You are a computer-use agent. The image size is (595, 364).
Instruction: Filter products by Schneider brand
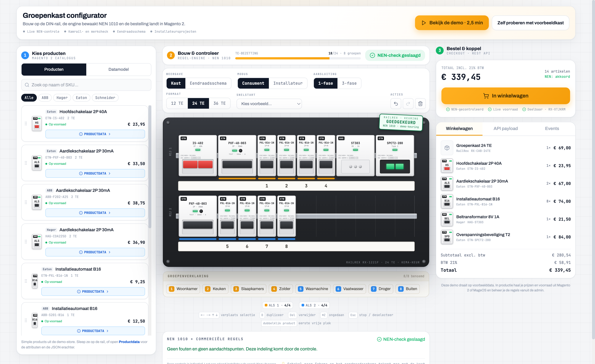(x=105, y=98)
